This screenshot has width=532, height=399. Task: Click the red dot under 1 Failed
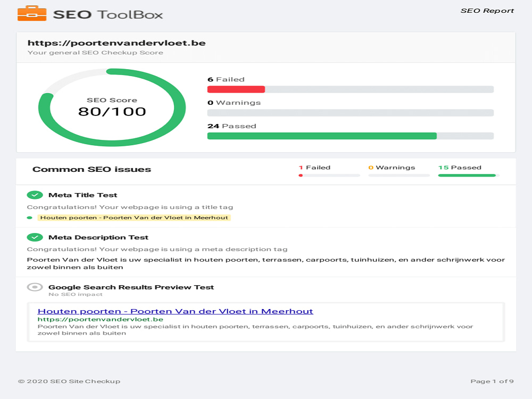point(301,176)
